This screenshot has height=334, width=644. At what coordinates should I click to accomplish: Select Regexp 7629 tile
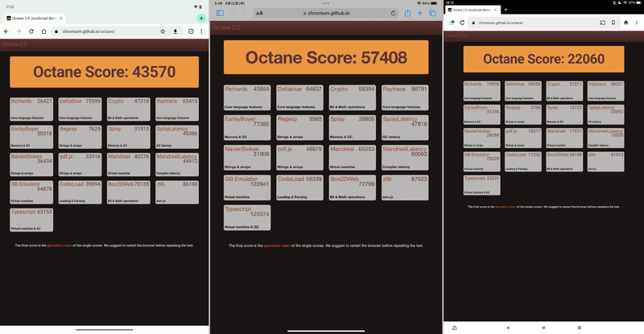click(x=80, y=137)
